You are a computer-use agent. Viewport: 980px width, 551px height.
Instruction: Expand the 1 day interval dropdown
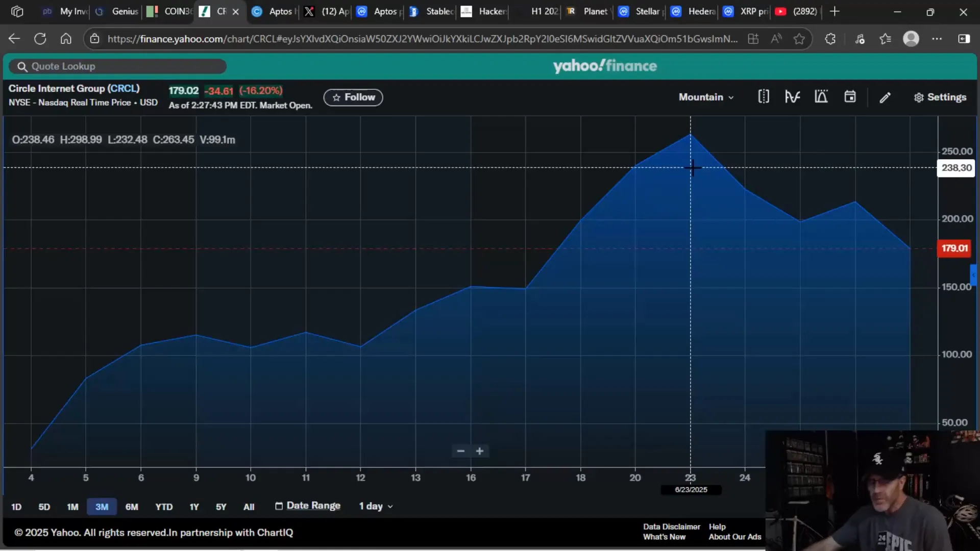(376, 506)
